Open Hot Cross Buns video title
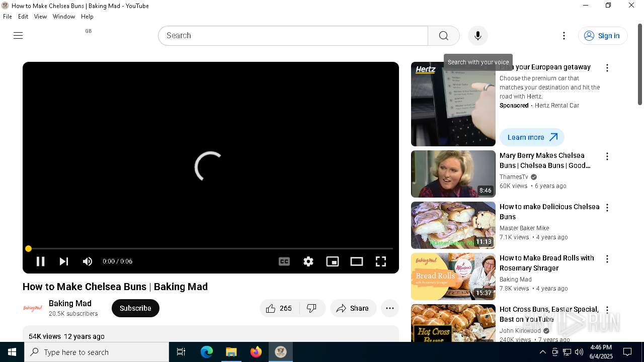Screen dimensions: 644x362 tap(549, 314)
